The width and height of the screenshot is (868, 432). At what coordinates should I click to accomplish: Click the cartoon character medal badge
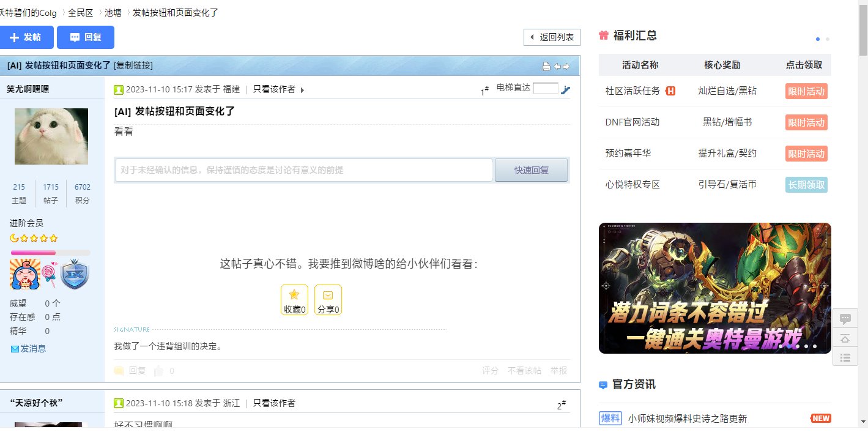pyautogui.click(x=25, y=274)
